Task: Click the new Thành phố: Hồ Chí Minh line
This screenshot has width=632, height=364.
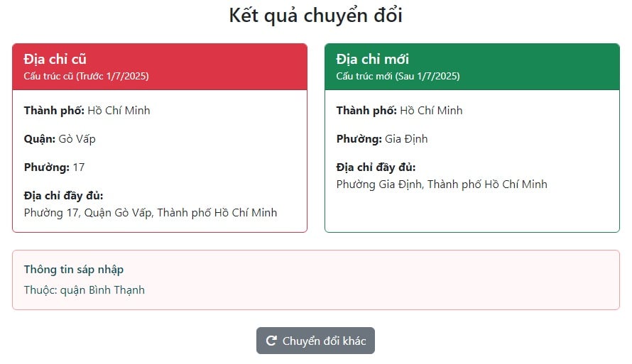Action: tap(399, 110)
